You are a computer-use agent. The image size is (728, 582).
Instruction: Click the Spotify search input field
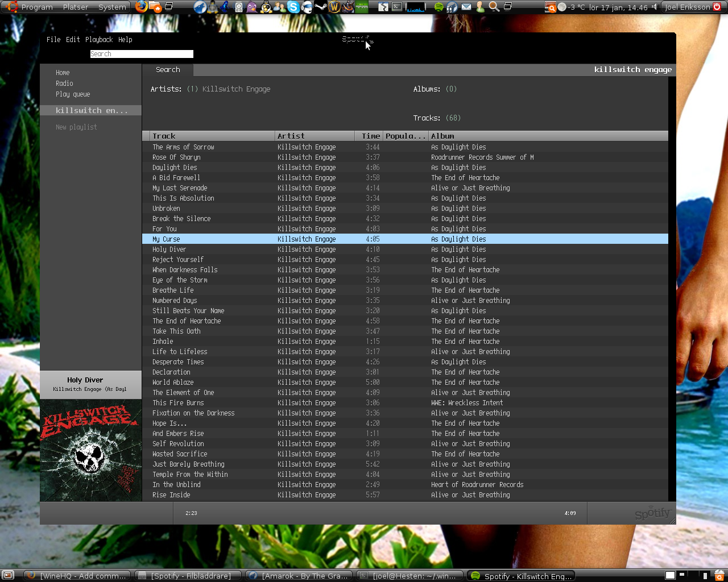(142, 54)
